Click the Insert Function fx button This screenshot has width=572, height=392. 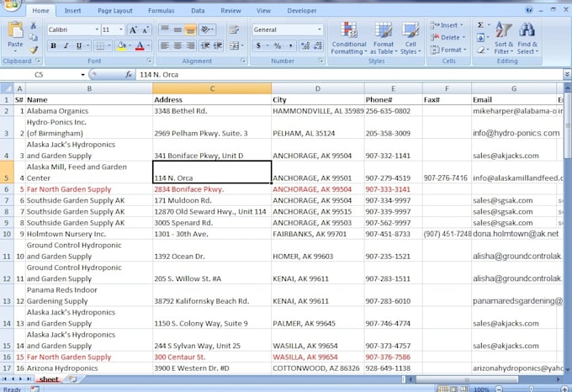pyautogui.click(x=129, y=74)
